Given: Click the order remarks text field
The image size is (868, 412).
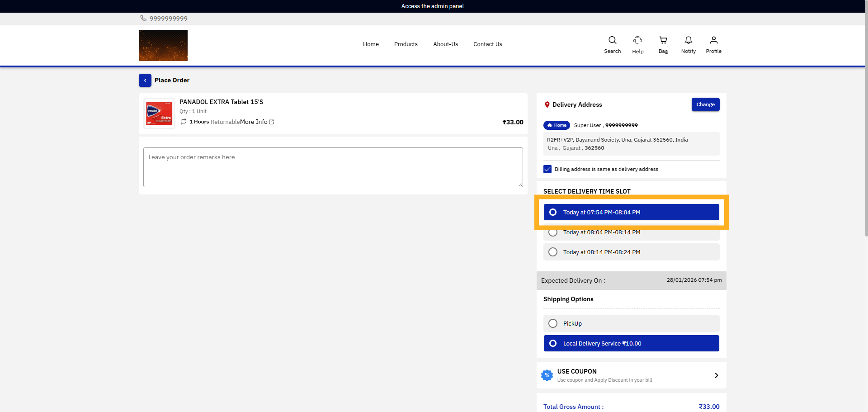Looking at the screenshot, I should [333, 167].
